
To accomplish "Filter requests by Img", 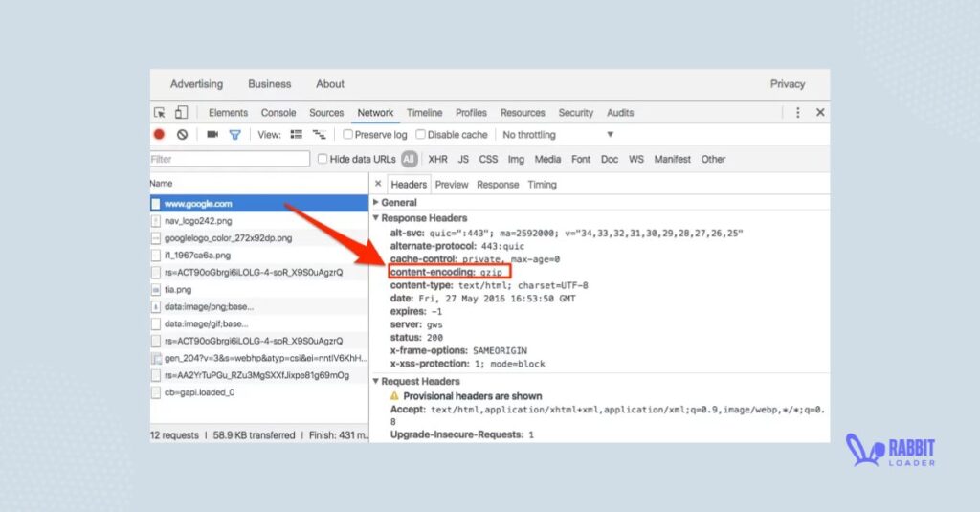I will [516, 160].
